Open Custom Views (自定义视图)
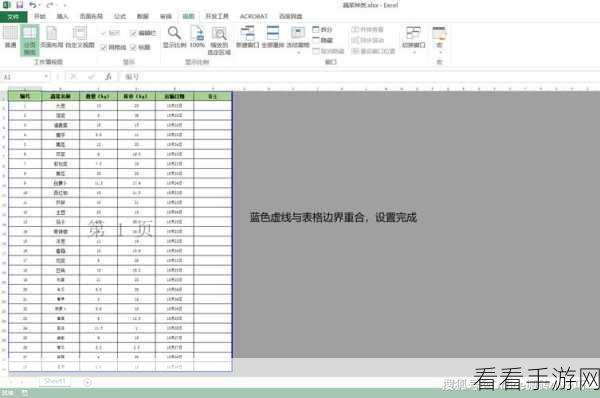 (80, 37)
